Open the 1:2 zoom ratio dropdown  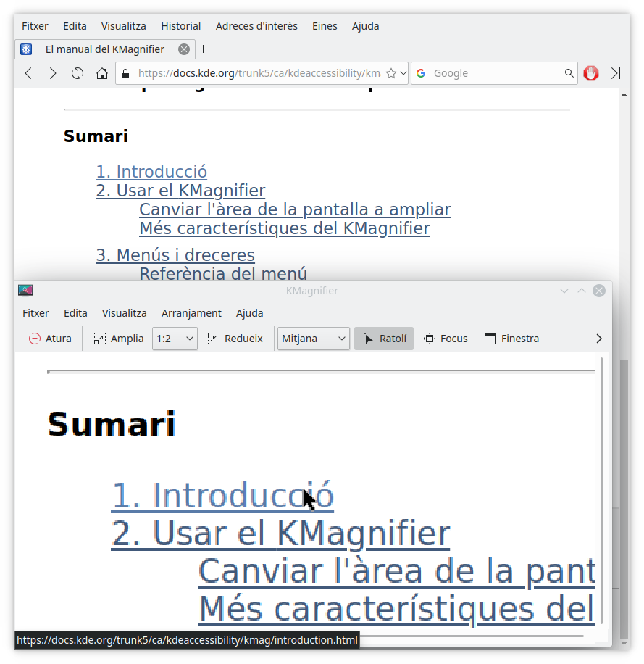[x=175, y=339]
